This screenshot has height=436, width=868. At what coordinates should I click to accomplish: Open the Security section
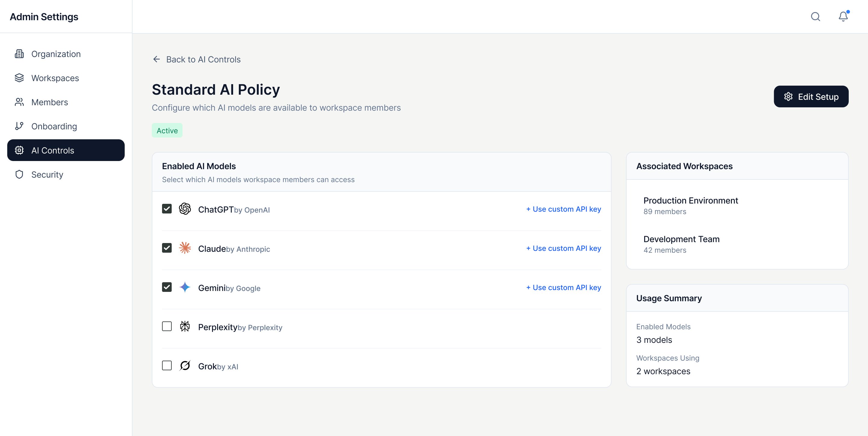[66, 175]
